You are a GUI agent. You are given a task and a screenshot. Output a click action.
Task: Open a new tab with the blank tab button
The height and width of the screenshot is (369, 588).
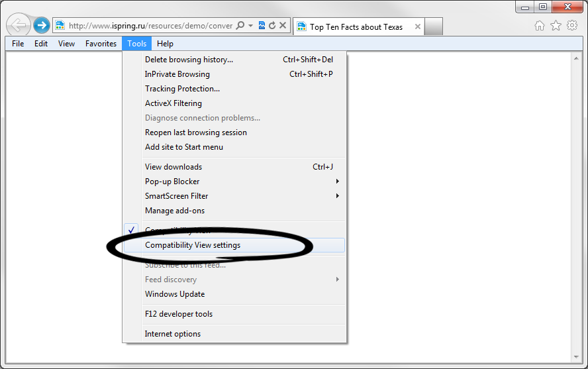point(434,26)
